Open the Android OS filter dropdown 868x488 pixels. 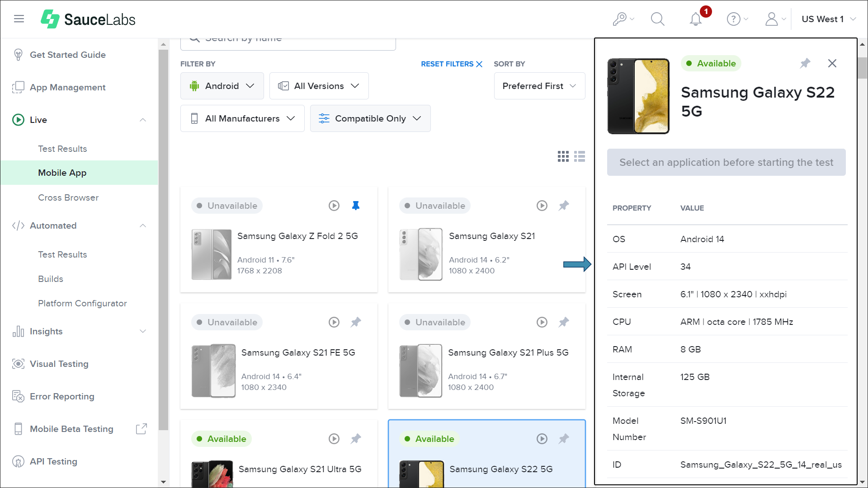[222, 86]
